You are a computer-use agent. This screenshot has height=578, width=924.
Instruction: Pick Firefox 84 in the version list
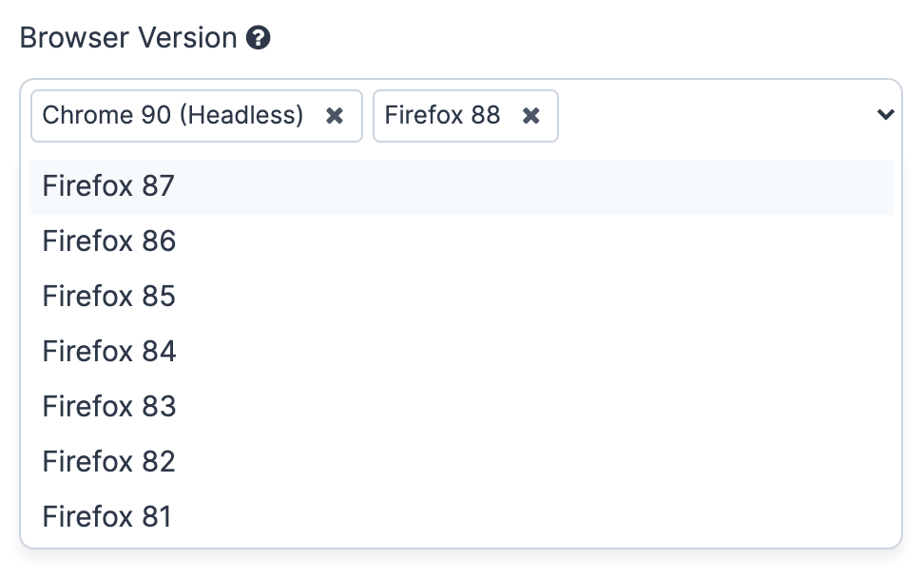click(x=108, y=351)
